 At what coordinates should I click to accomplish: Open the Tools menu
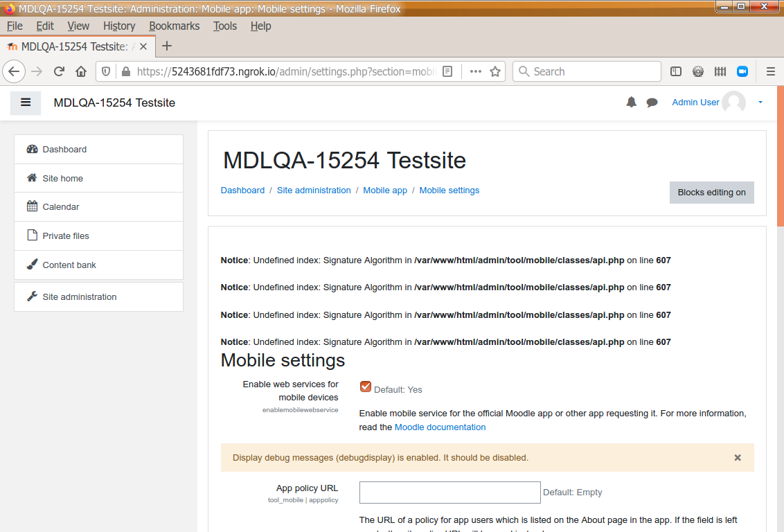coord(225,26)
